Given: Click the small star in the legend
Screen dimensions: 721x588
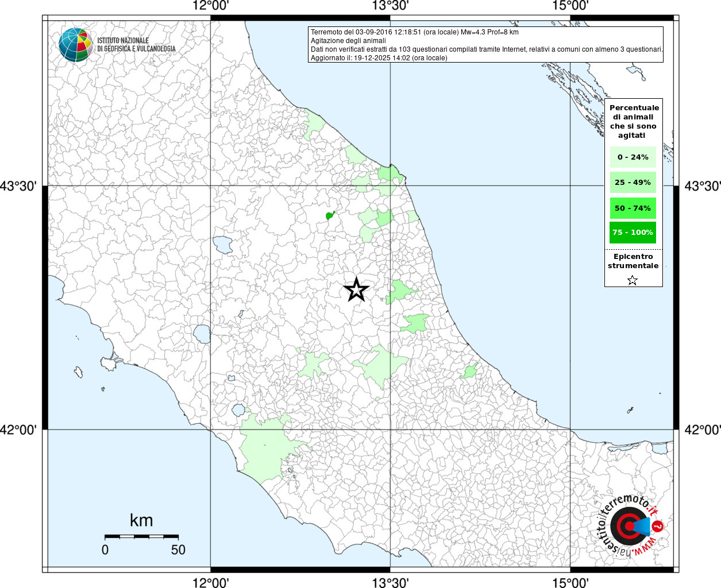Looking at the screenshot, I should 632,280.
